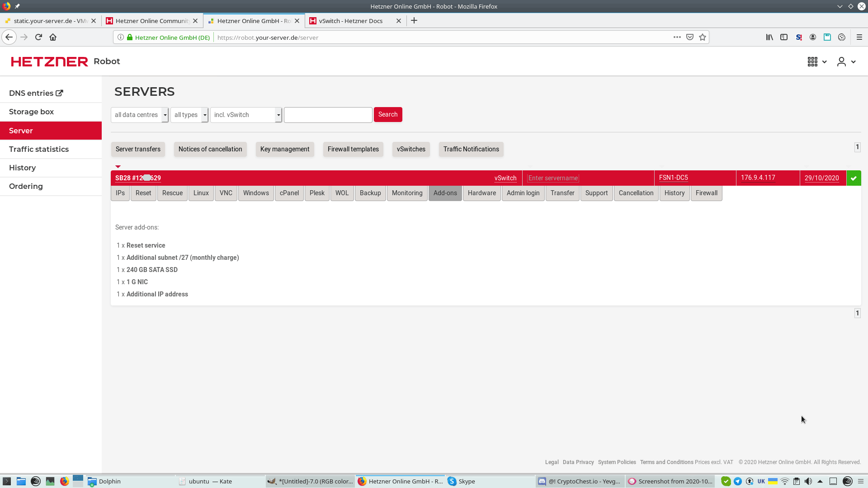Select Traffic statistics in the sidebar
The image size is (868, 488).
point(39,149)
